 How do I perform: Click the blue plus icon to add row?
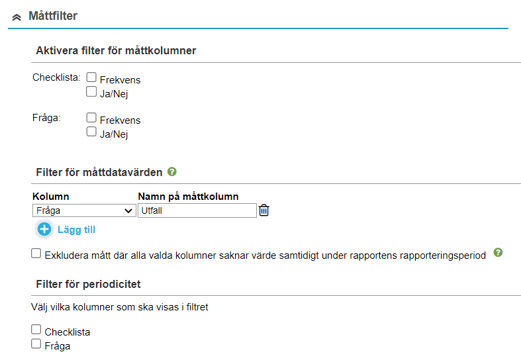pos(44,229)
